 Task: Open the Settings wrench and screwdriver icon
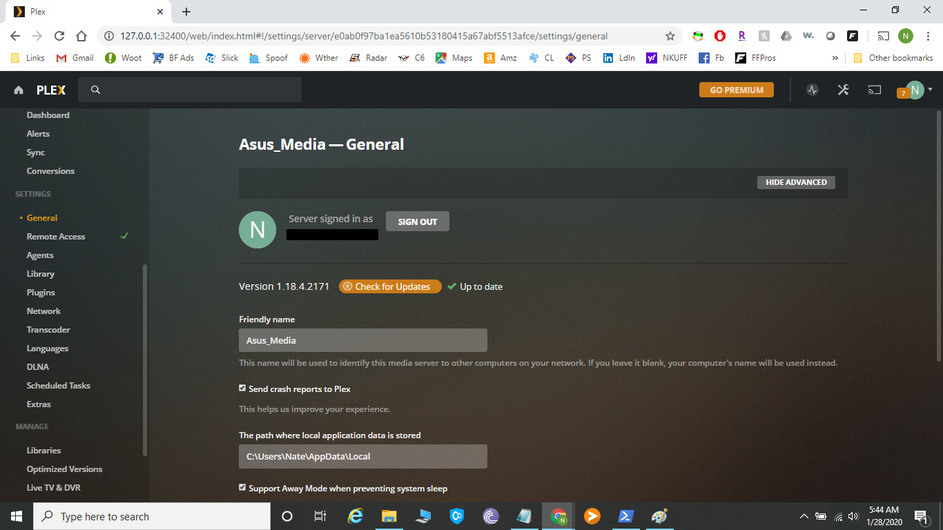point(843,90)
